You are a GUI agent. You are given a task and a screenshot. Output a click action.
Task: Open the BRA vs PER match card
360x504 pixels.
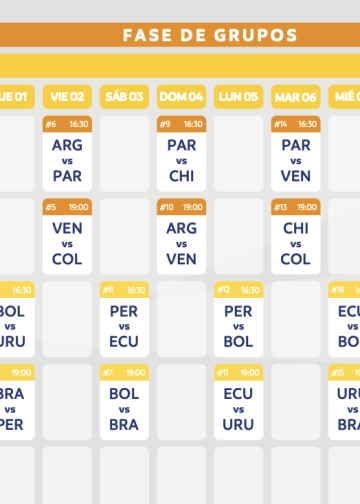click(x=17, y=402)
